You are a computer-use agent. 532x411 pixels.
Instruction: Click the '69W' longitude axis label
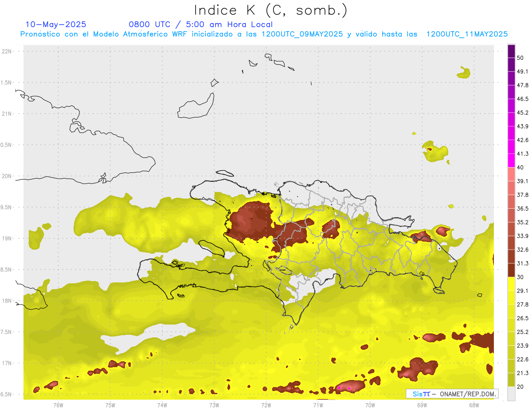(x=422, y=405)
